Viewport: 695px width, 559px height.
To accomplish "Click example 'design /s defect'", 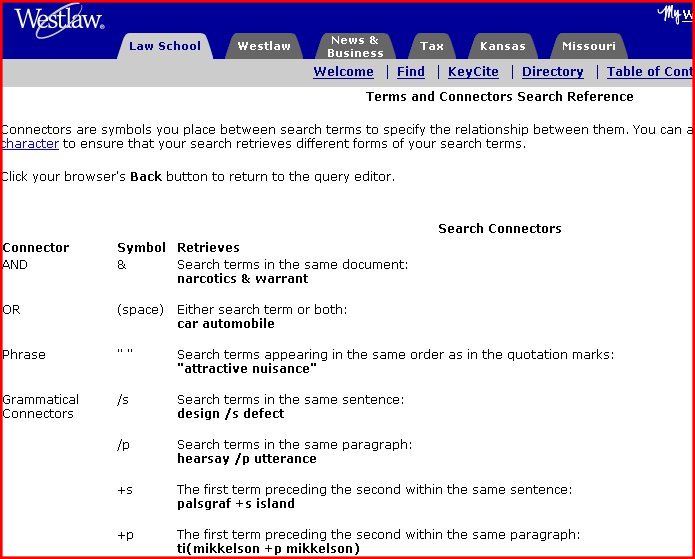I will click(x=230, y=414).
